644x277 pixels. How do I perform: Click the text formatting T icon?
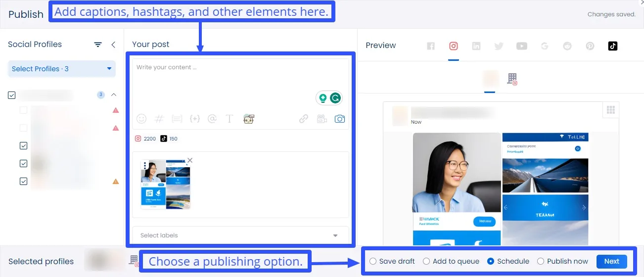click(230, 119)
